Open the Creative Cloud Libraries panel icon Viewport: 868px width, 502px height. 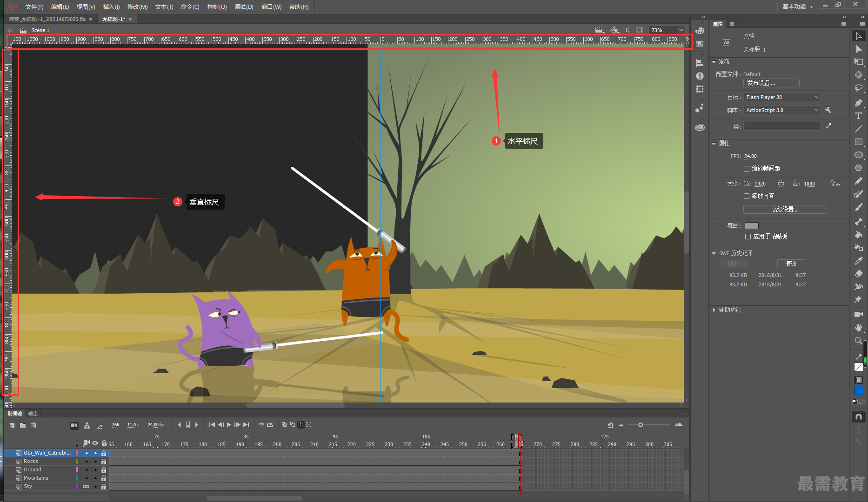click(700, 127)
